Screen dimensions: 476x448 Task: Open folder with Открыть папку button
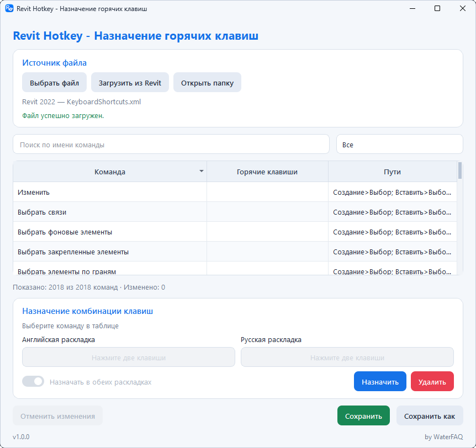pyautogui.click(x=207, y=83)
